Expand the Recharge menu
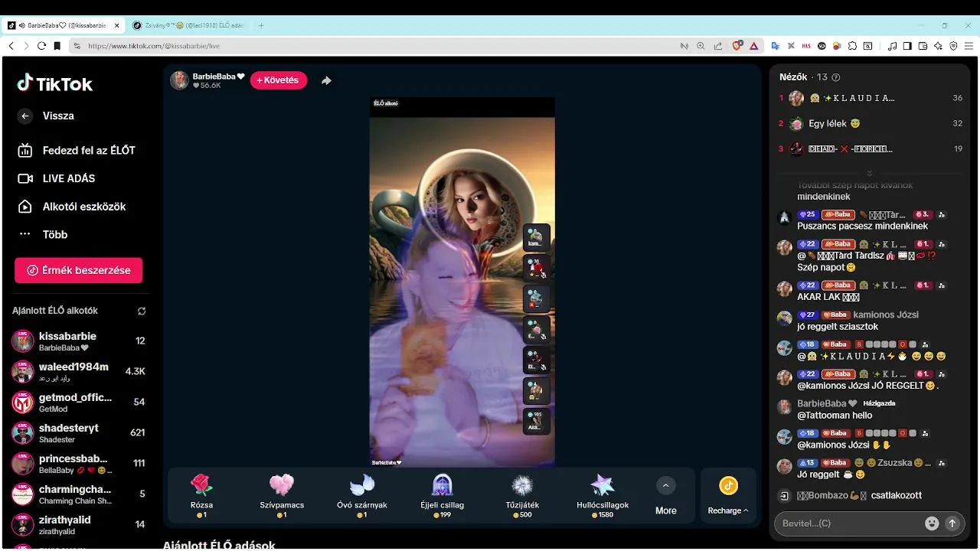980x551 pixels. click(728, 495)
